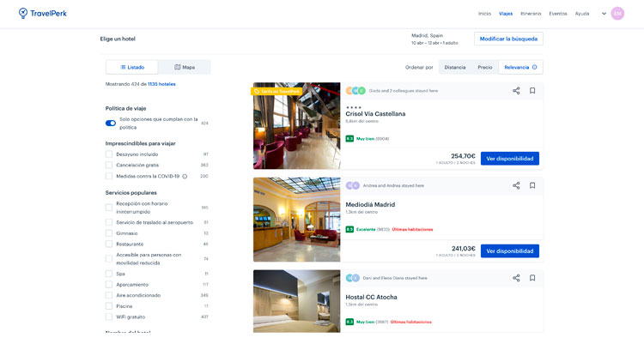644x356 pixels.
Task: Open Eventos in navigation
Action: (x=558, y=14)
